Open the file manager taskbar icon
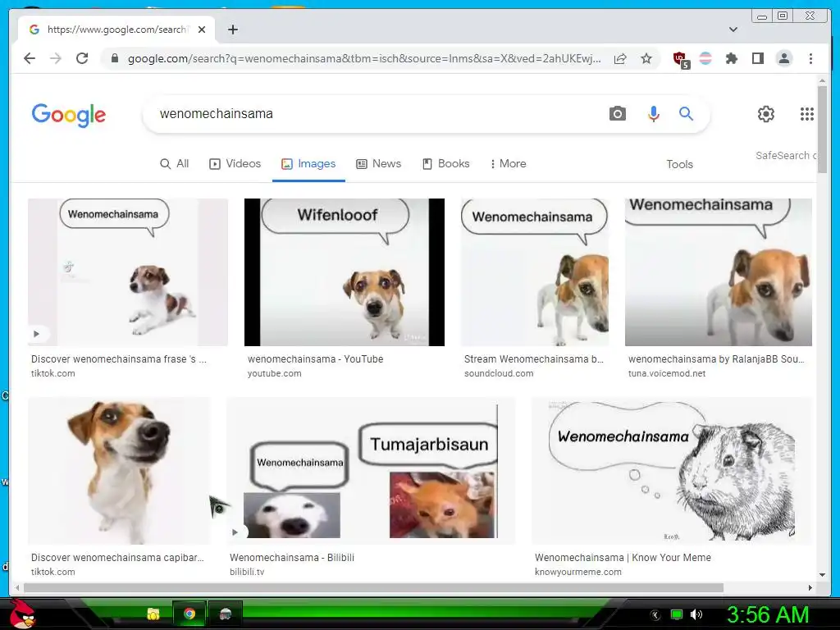 [x=153, y=614]
